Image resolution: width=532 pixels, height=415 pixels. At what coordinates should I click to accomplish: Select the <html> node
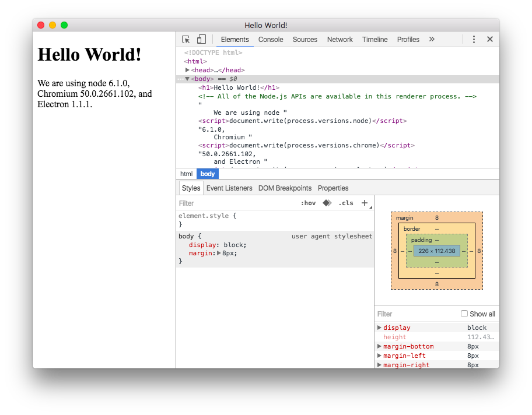[x=195, y=61]
